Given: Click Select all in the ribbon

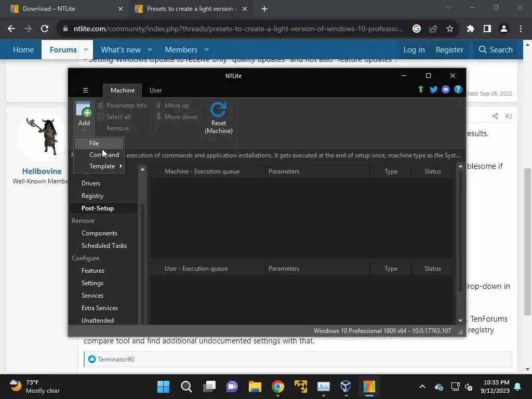Looking at the screenshot, I should 114,117.
